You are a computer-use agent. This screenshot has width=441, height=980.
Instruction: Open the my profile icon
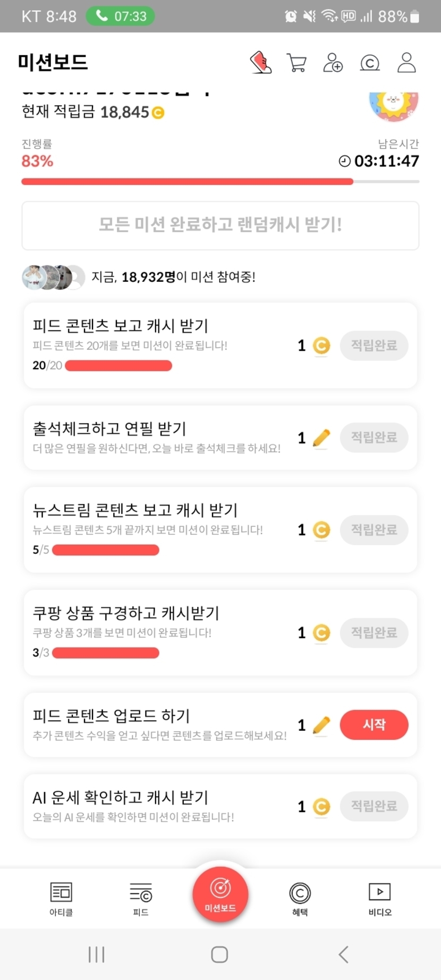[406, 63]
